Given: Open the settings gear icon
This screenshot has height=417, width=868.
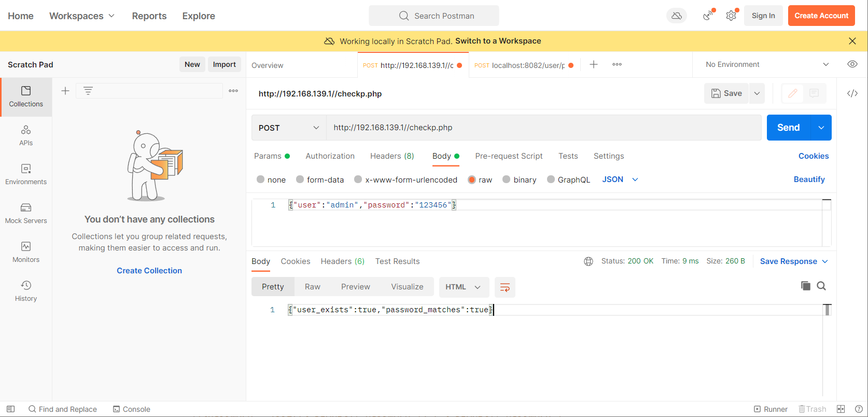Looking at the screenshot, I should click(x=731, y=16).
